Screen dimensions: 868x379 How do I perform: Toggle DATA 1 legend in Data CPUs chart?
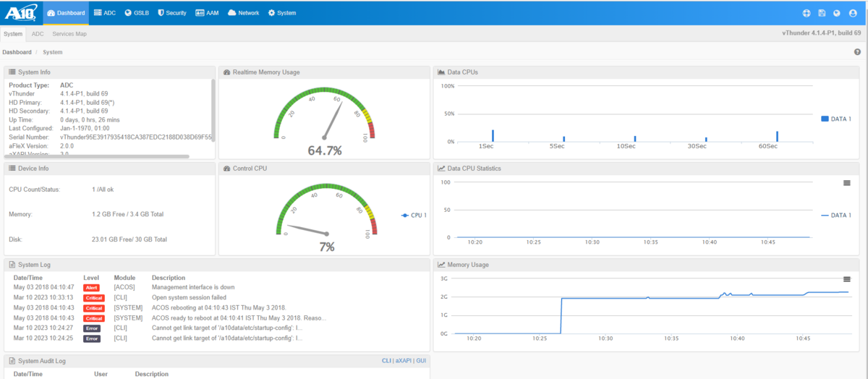pyautogui.click(x=836, y=119)
